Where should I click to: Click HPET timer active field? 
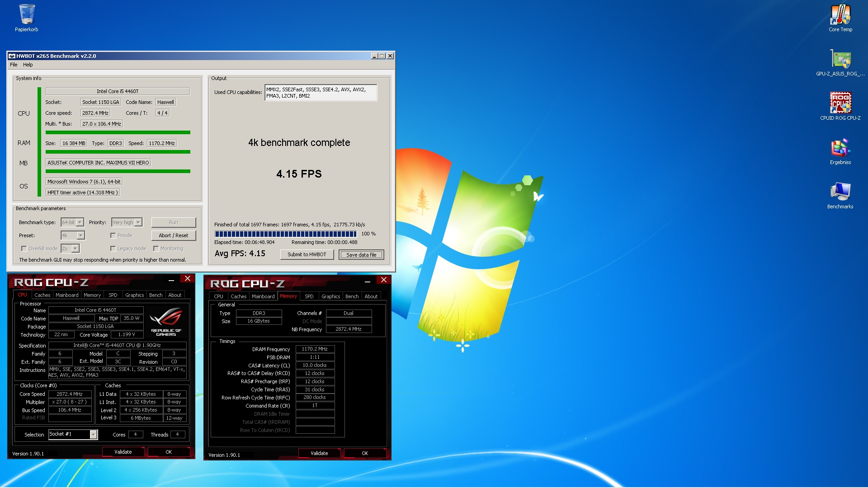[83, 192]
